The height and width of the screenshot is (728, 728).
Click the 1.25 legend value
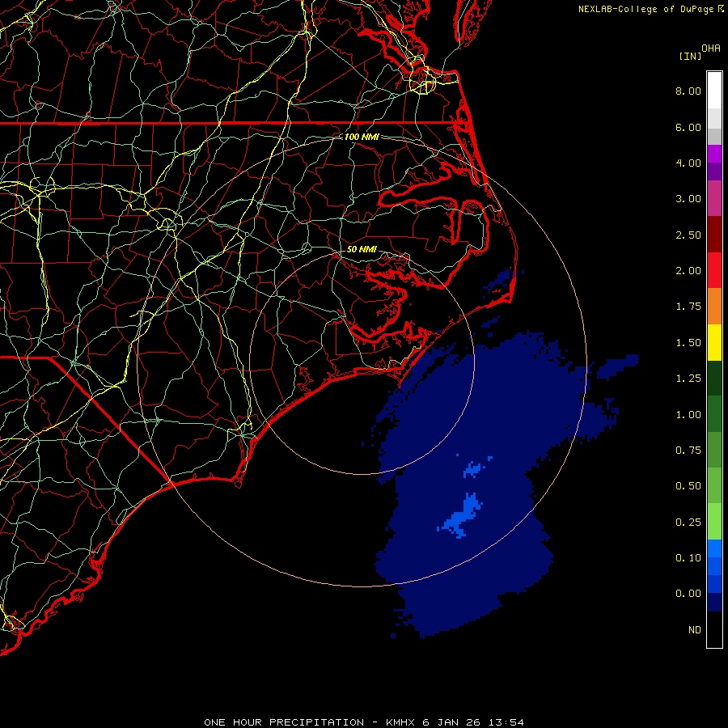[x=688, y=379]
